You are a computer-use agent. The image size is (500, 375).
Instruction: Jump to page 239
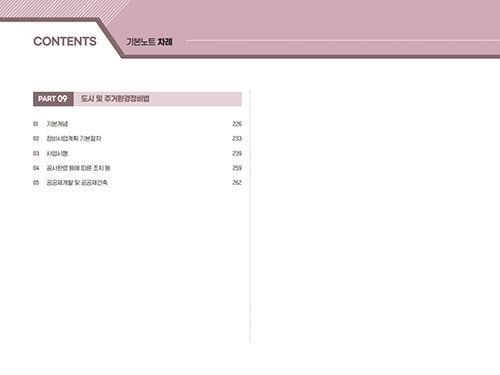[x=237, y=153]
